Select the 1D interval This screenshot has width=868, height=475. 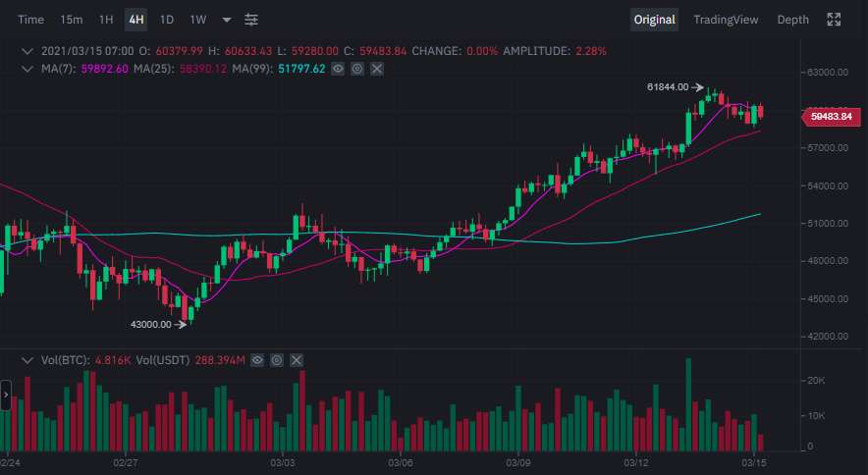point(167,20)
